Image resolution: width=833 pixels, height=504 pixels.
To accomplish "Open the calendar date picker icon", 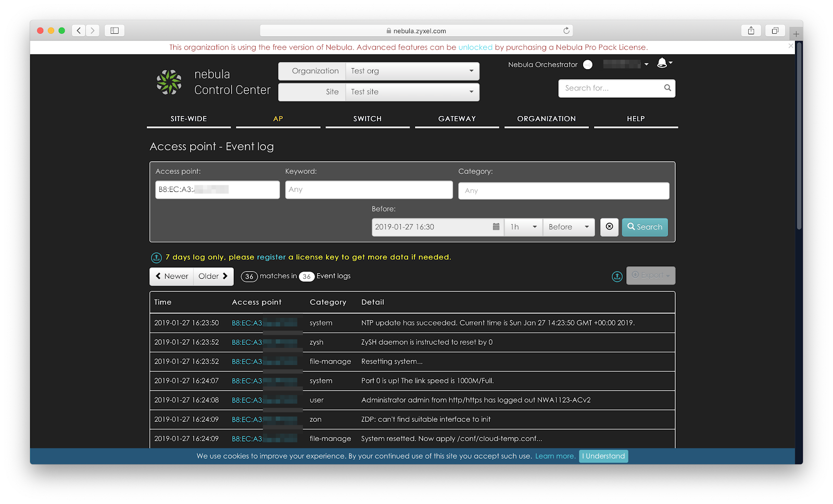I will click(x=496, y=227).
